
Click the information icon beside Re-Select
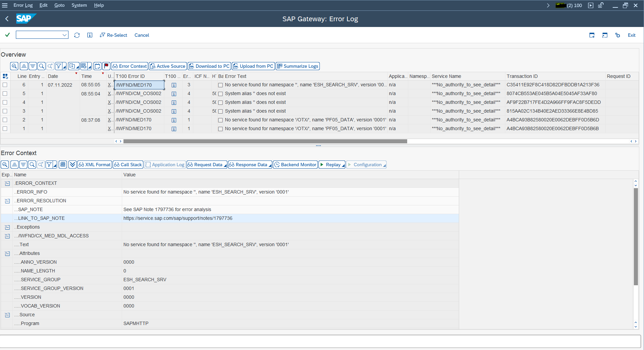pyautogui.click(x=90, y=35)
